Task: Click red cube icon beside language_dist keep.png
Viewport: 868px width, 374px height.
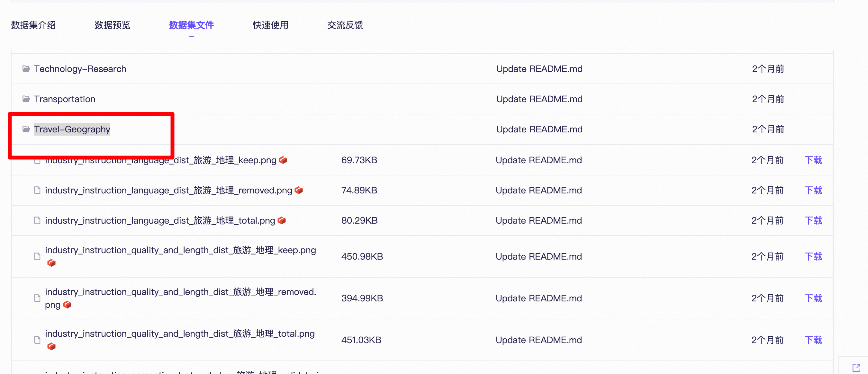Action: [283, 160]
